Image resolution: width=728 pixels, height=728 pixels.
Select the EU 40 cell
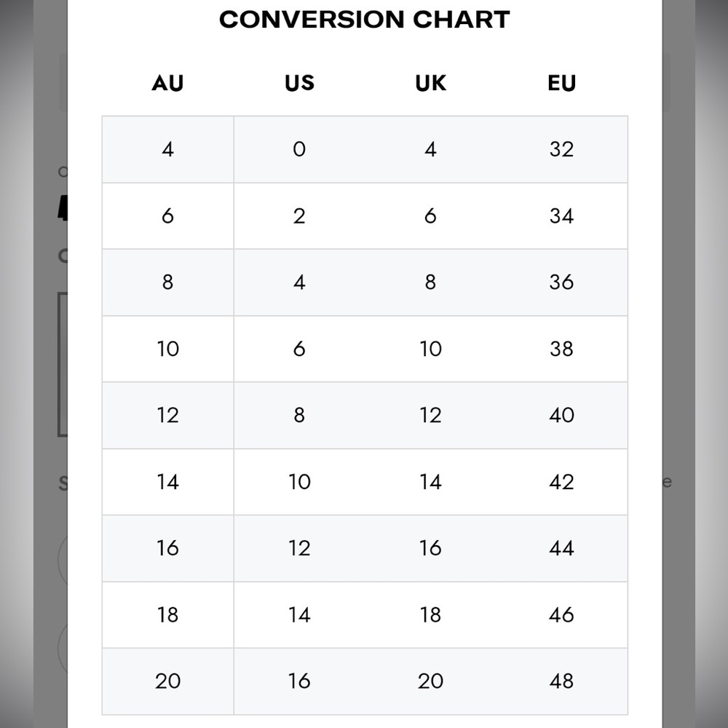click(x=562, y=415)
